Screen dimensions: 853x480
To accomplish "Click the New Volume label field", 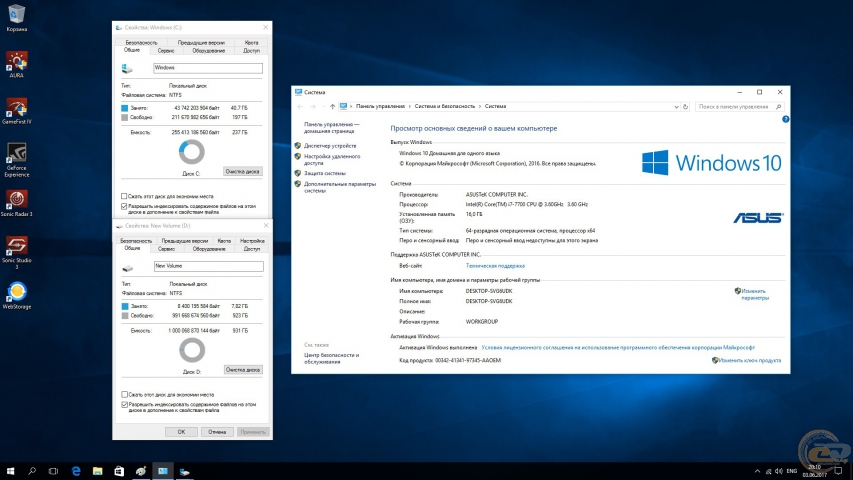I will [x=208, y=266].
